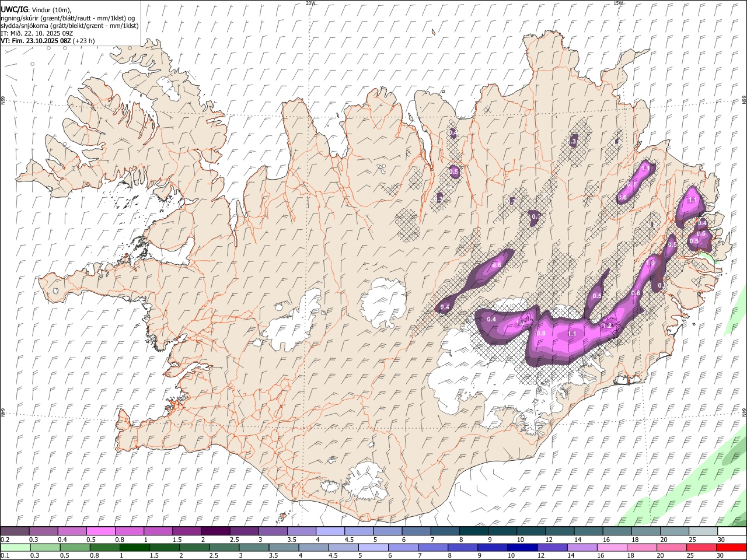The width and height of the screenshot is (747, 560).
Task: Select the dark teal 8 snow legend swatch
Action: point(473,531)
